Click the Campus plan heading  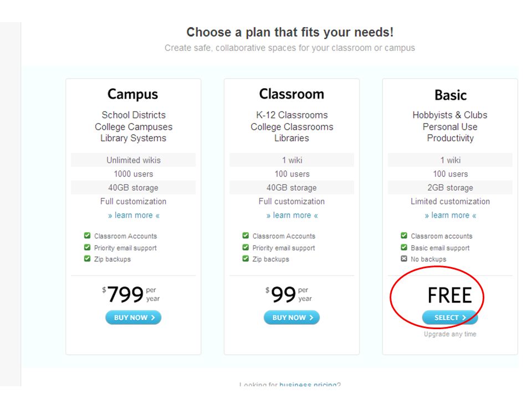pyautogui.click(x=132, y=95)
